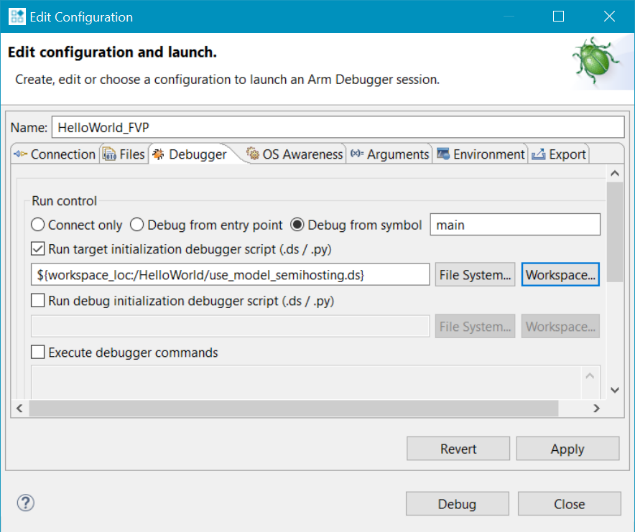Select the Export tab
The height and width of the screenshot is (532, 635).
[559, 154]
